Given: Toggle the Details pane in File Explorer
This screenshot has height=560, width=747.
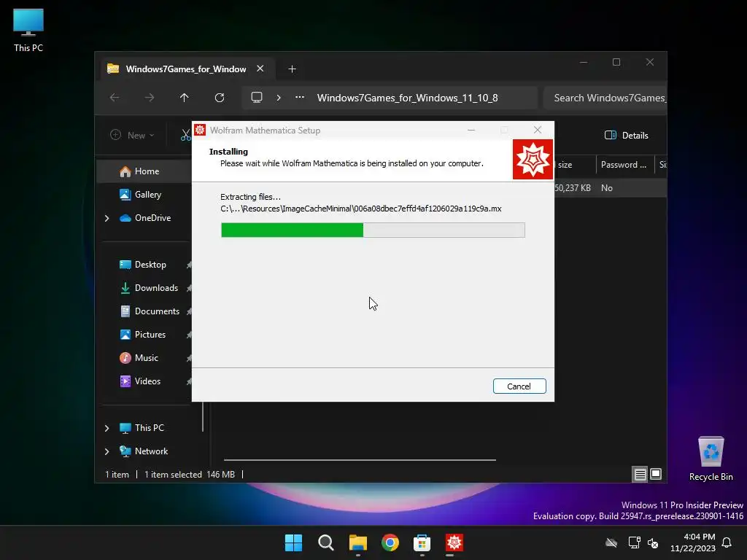Looking at the screenshot, I should pos(627,135).
